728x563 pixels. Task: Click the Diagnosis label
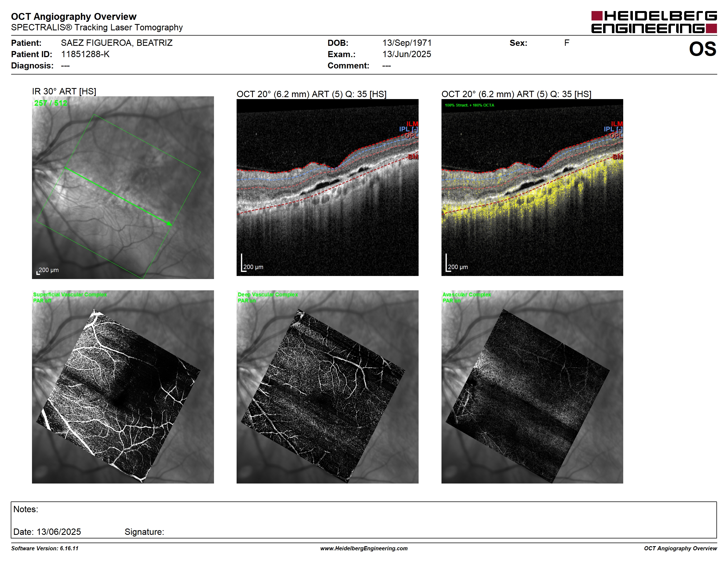click(32, 66)
